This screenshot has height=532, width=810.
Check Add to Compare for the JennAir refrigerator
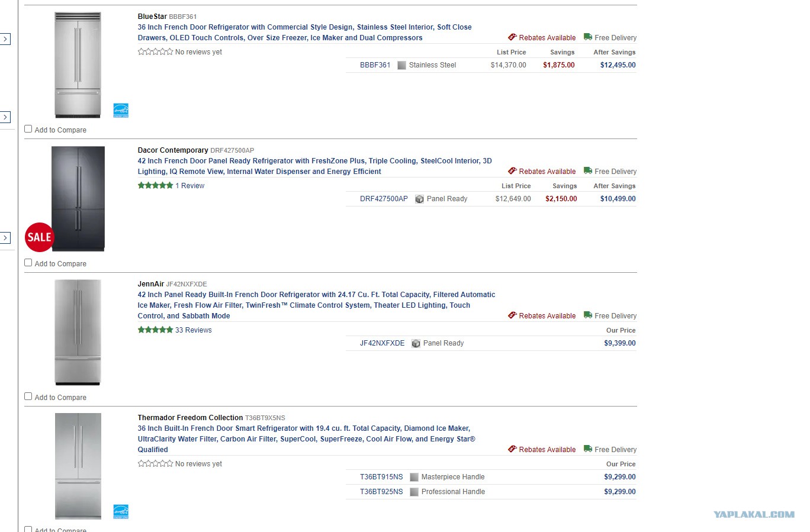click(x=28, y=396)
